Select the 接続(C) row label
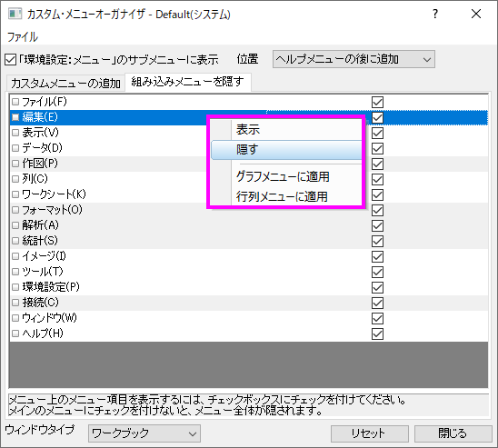The width and height of the screenshot is (498, 448). (x=40, y=303)
